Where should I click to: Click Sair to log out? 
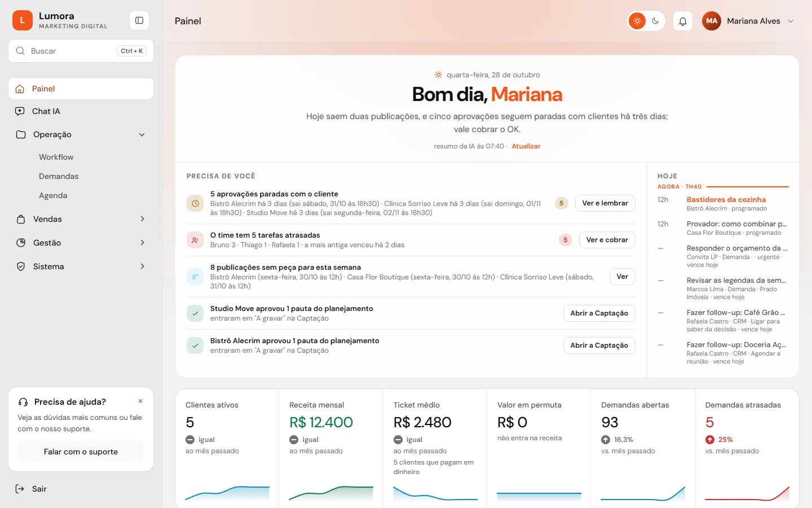(39, 489)
